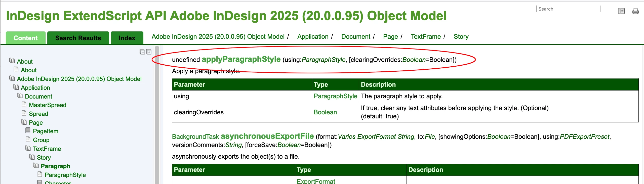Select MasterSpread in the tree
Viewport: 644px width, 184px height.
tap(48, 105)
